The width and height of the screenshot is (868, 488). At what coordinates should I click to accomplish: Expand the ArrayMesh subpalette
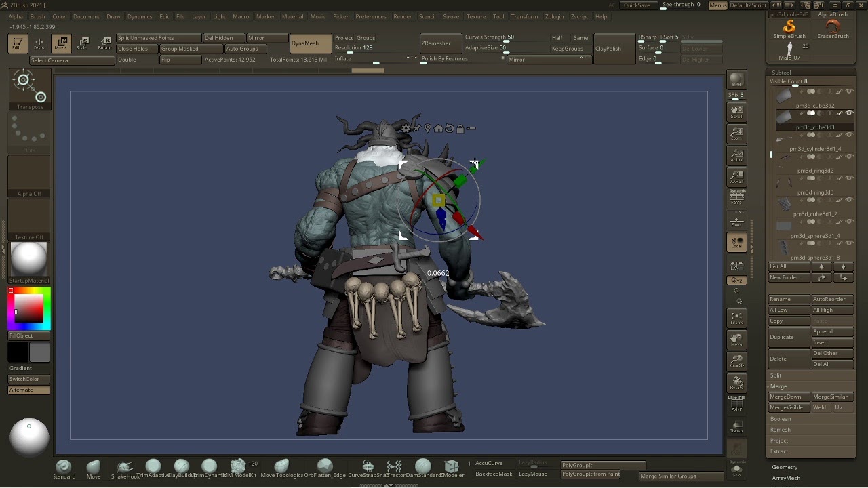(786, 478)
